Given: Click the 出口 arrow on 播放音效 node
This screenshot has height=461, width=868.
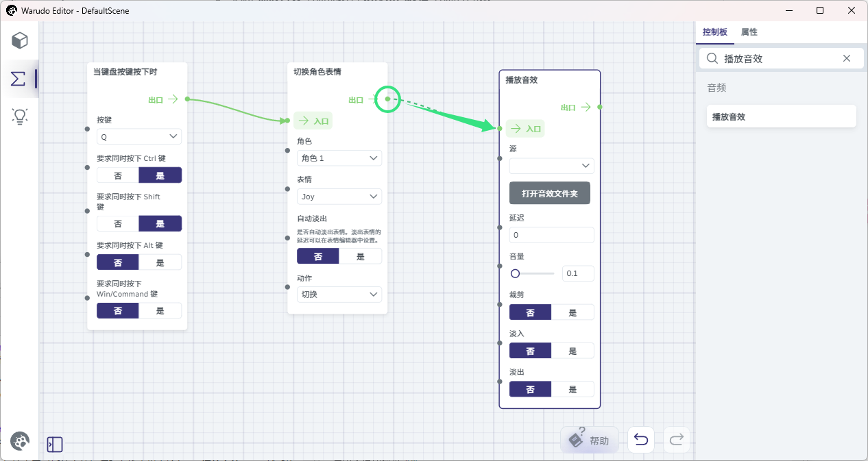Looking at the screenshot, I should (586, 107).
